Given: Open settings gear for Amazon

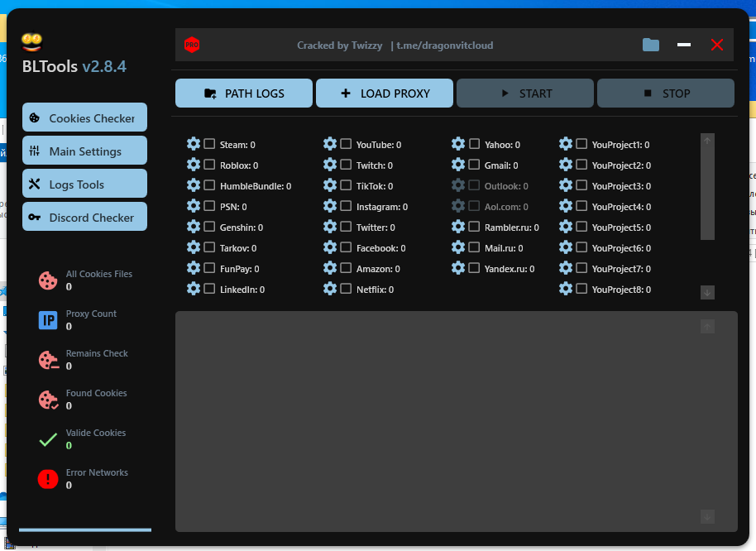Looking at the screenshot, I should (x=330, y=268).
